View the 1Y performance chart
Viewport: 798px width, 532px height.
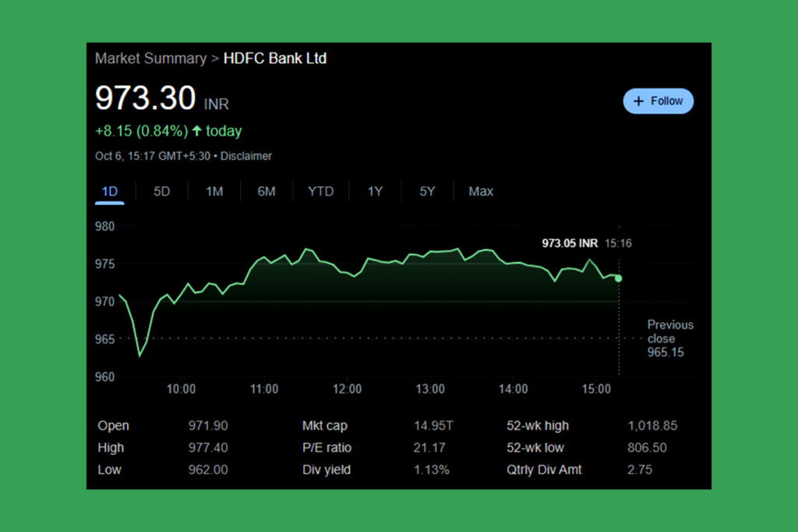[375, 191]
